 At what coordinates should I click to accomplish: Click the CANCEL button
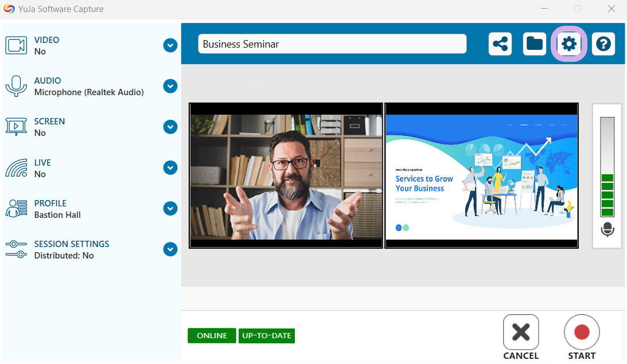point(521,337)
